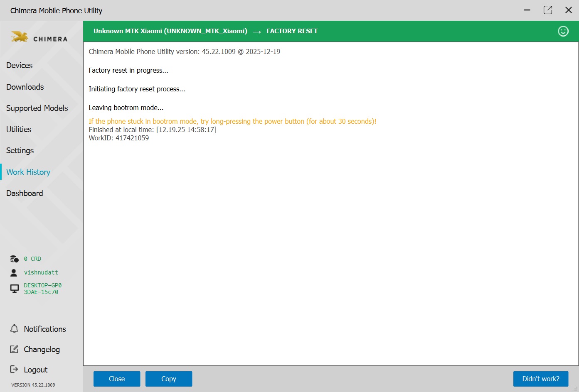Click the Notifications label
The height and width of the screenshot is (392, 579).
coord(45,329)
